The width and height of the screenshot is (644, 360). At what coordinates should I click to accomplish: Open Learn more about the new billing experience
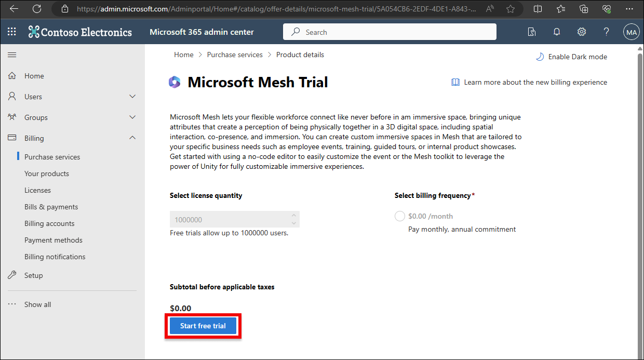coord(535,82)
